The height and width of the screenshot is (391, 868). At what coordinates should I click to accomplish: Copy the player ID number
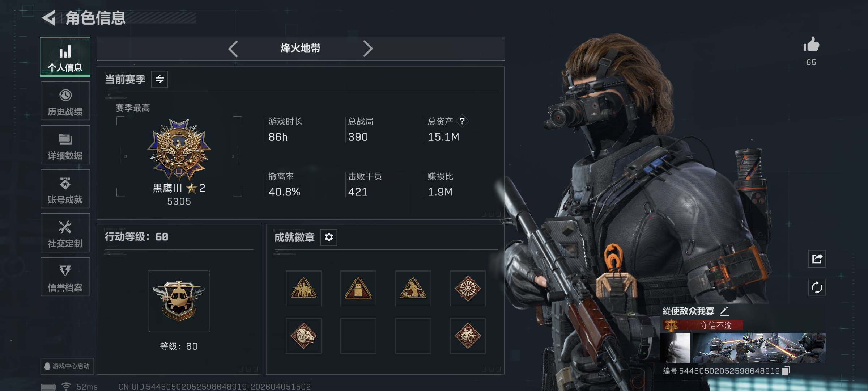786,371
